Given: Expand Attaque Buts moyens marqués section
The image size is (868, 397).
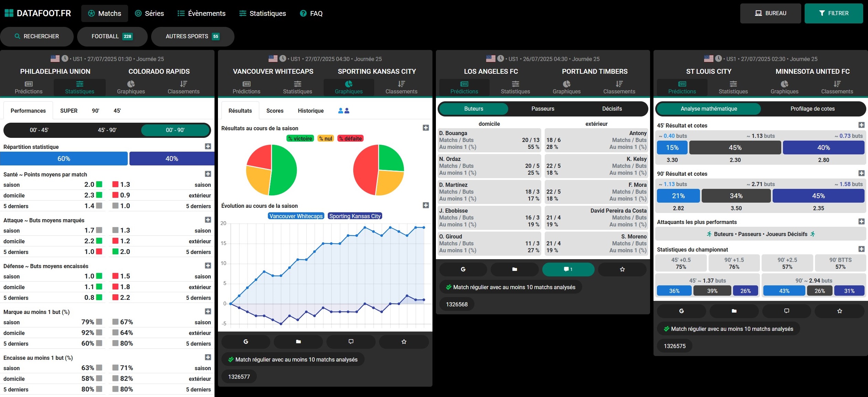Looking at the screenshot, I should 208,220.
